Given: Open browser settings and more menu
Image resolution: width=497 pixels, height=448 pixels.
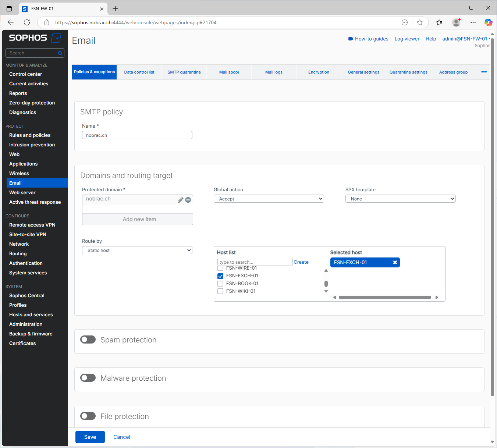Looking at the screenshot, I should click(473, 22).
